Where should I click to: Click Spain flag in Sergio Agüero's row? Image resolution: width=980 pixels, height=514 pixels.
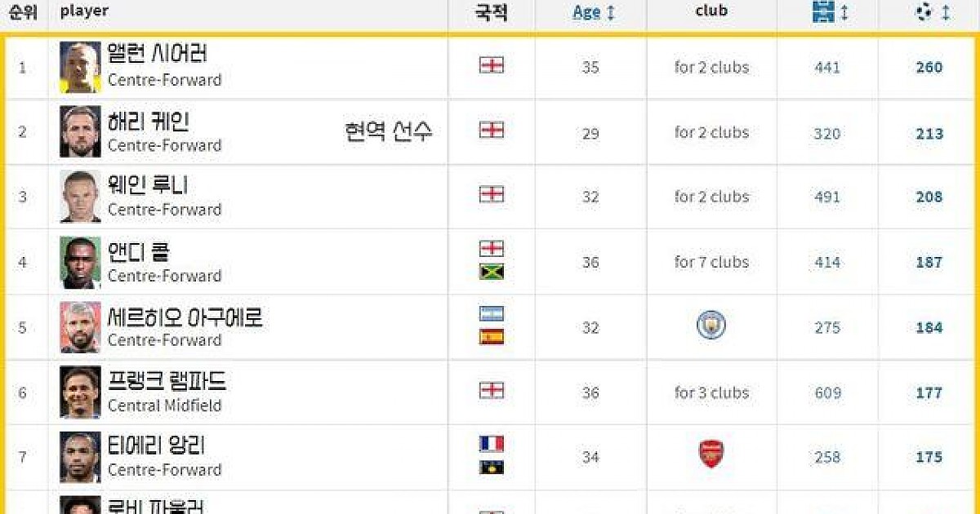coord(491,337)
